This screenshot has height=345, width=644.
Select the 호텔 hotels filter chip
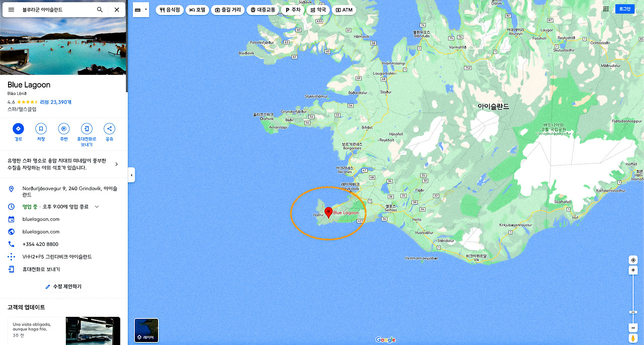click(198, 10)
